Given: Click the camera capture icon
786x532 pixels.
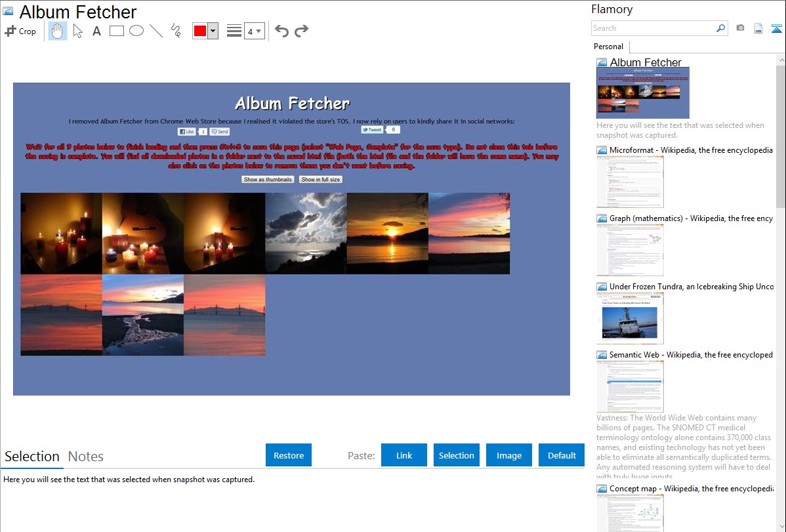Looking at the screenshot, I should pyautogui.click(x=740, y=28).
